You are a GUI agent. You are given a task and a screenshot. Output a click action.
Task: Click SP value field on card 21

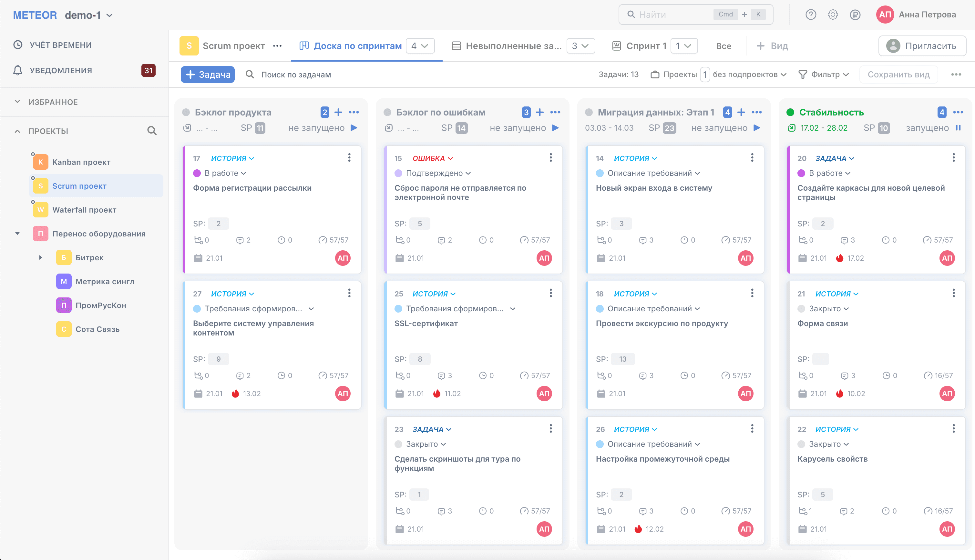tap(820, 359)
